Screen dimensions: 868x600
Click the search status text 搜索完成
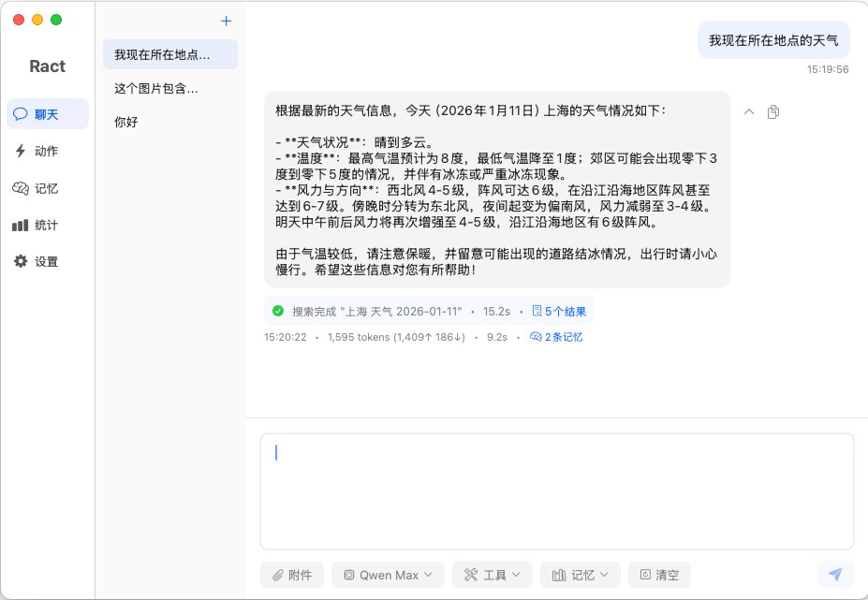314,311
